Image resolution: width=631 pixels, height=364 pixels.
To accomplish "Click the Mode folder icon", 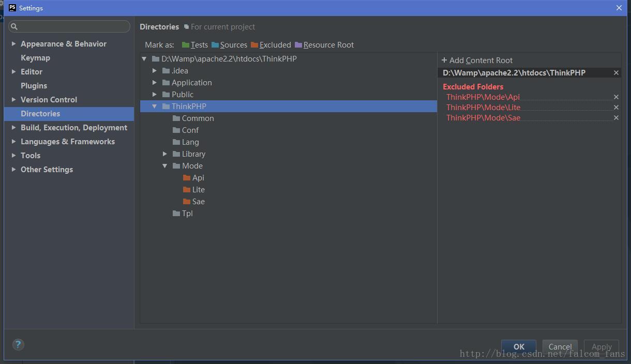I will click(176, 165).
